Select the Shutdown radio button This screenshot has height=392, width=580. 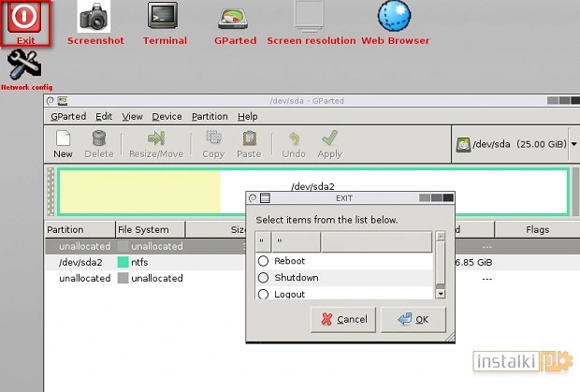click(263, 278)
